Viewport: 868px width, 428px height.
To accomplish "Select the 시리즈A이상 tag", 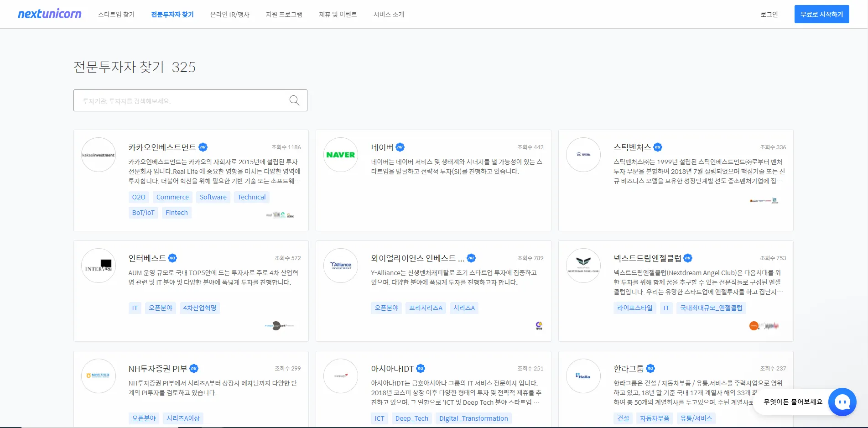I will (183, 418).
